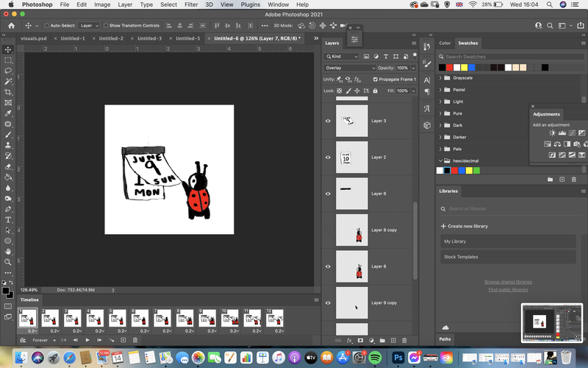Image resolution: width=588 pixels, height=368 pixels.
Task: Select the Crop tool
Action: [x=8, y=92]
